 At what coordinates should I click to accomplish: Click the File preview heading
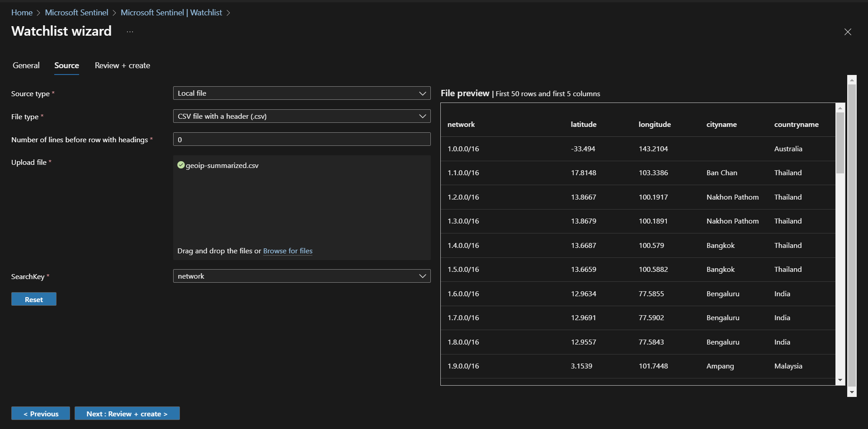pyautogui.click(x=465, y=93)
